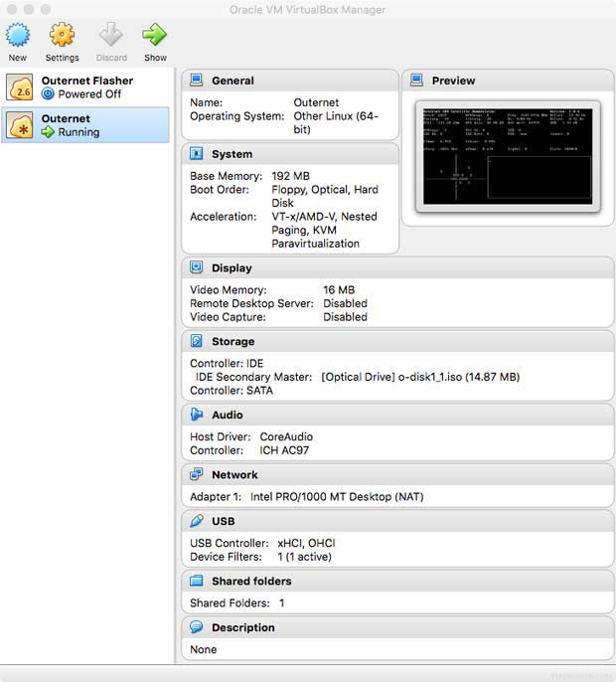This screenshot has height=682, width=616.
Task: Click the green Running status arrow icon
Action: [x=48, y=132]
